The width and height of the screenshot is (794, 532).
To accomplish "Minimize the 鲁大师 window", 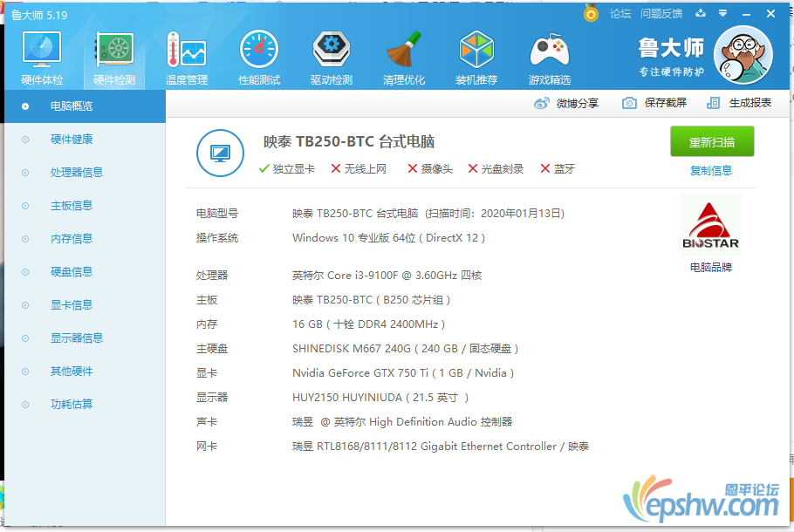I will pyautogui.click(x=746, y=14).
